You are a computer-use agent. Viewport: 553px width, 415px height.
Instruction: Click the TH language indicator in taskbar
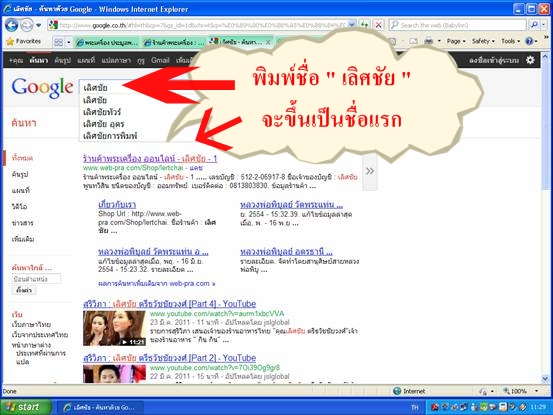coord(415,407)
